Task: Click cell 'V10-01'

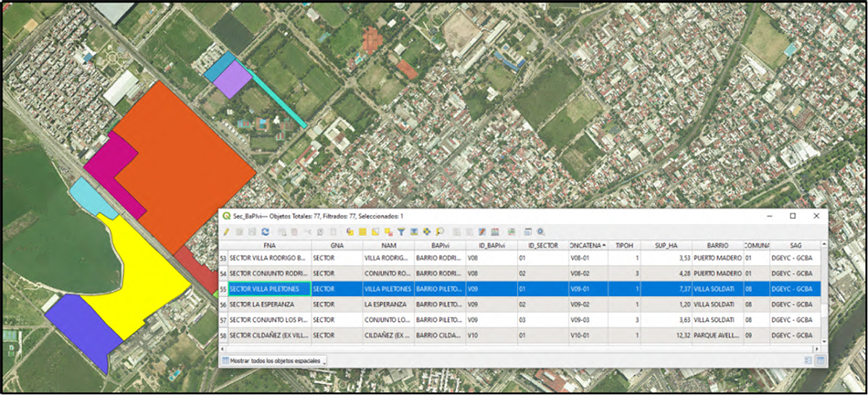Action: [587, 336]
